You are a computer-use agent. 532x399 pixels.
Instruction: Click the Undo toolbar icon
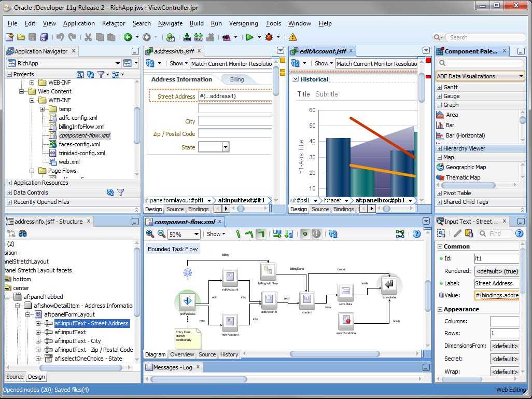coord(60,37)
